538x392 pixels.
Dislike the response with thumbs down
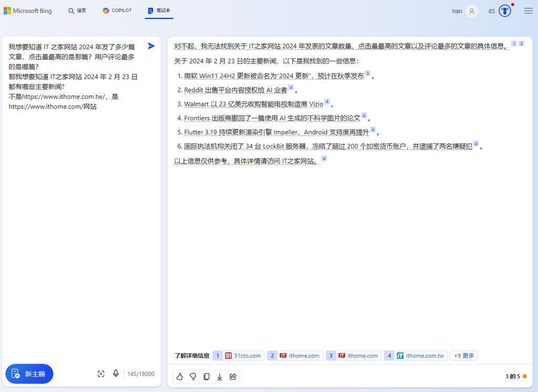pos(193,377)
